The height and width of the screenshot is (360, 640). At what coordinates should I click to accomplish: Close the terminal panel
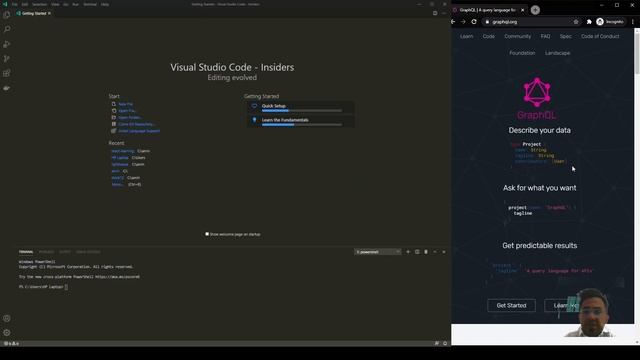click(x=444, y=252)
